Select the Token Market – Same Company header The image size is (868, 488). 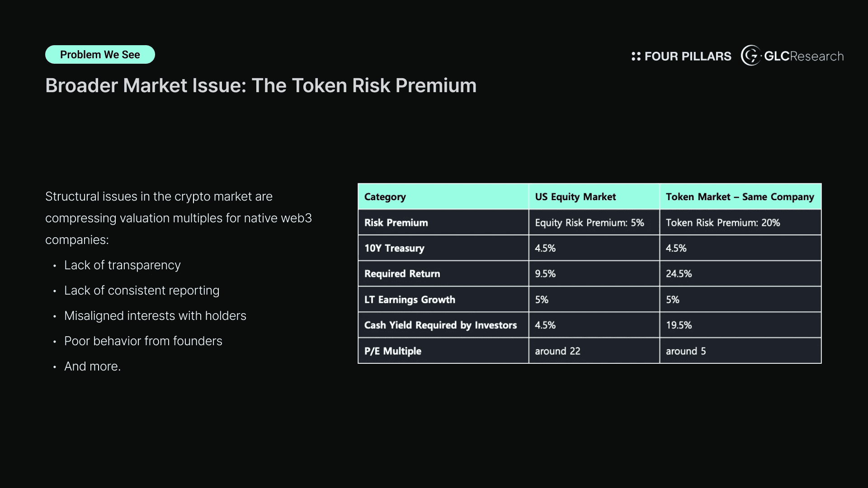coord(741,197)
